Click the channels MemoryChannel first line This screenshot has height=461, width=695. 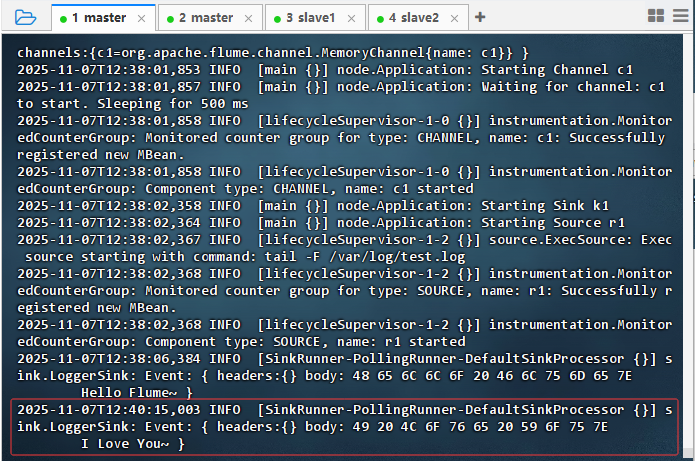click(x=273, y=53)
